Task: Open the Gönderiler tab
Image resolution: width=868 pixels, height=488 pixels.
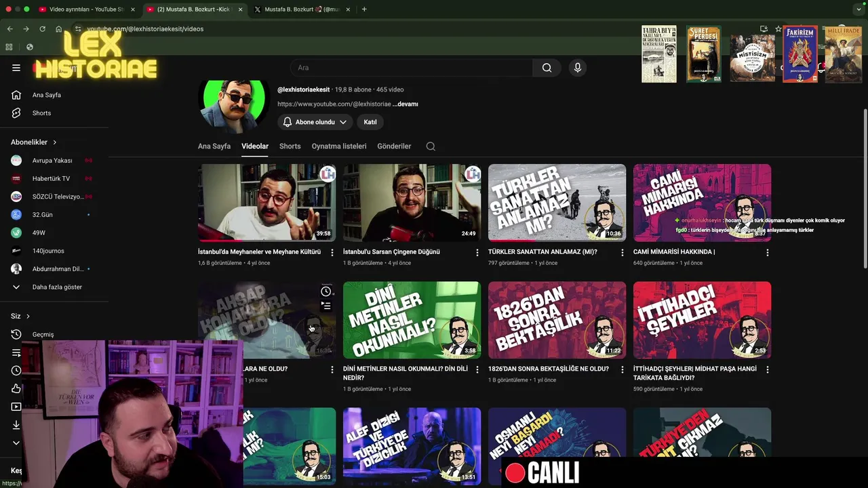Action: 394,146
